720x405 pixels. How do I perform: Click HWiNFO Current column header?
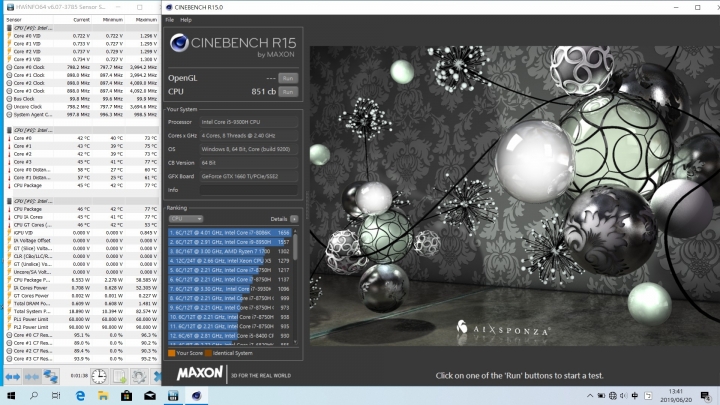point(72,20)
